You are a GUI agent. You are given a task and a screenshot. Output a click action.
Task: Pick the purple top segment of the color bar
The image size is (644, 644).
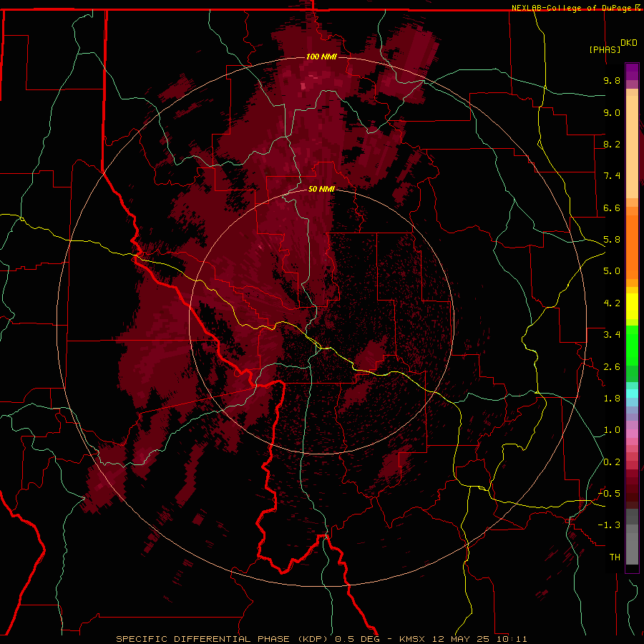pyautogui.click(x=632, y=72)
